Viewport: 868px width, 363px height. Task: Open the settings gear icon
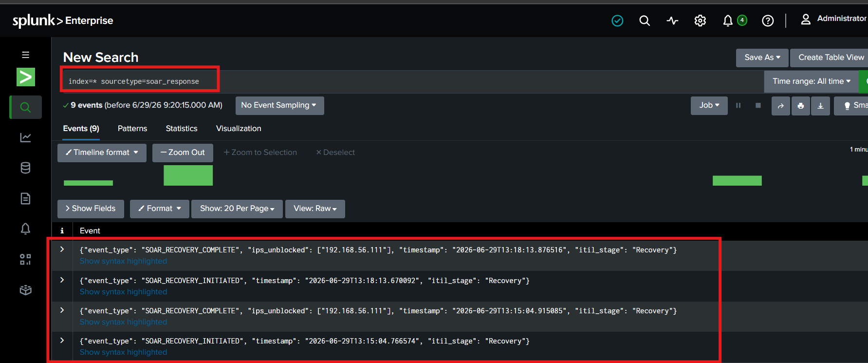tap(700, 20)
